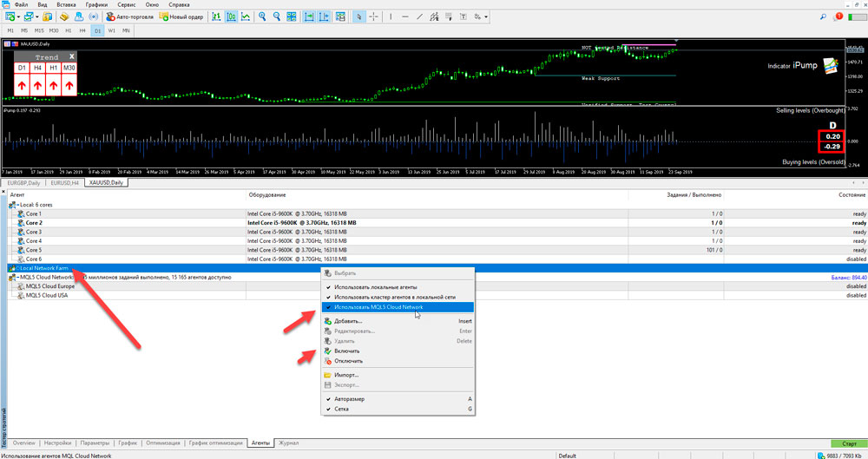Viewport: 868px width, 459px height.
Task: Collapse the MQL5 Cloud Network group
Action: (17, 278)
